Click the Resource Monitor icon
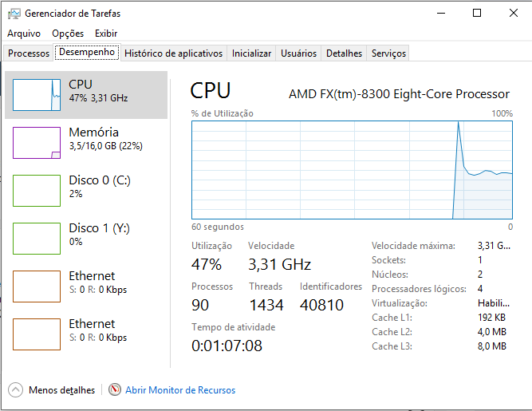Screen dimensions: 532x411 point(115,390)
